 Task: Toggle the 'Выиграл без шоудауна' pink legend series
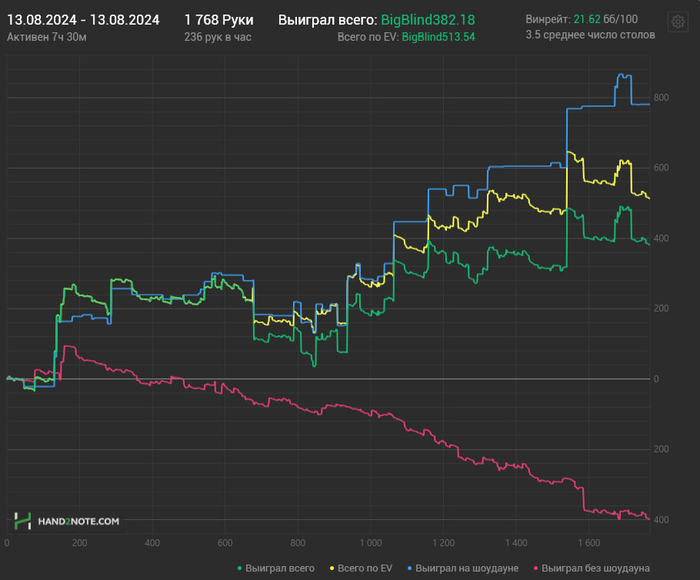coord(592,568)
